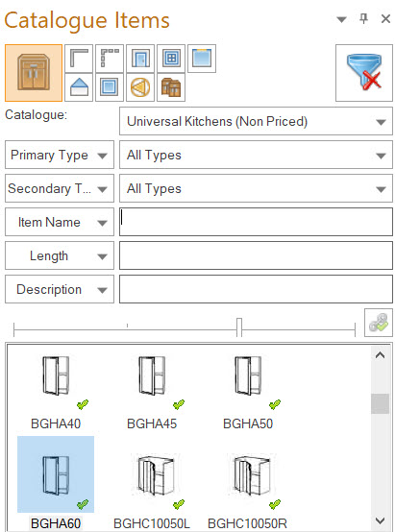395x532 pixels.
Task: Select the cabinet units category icon
Action: [34, 73]
